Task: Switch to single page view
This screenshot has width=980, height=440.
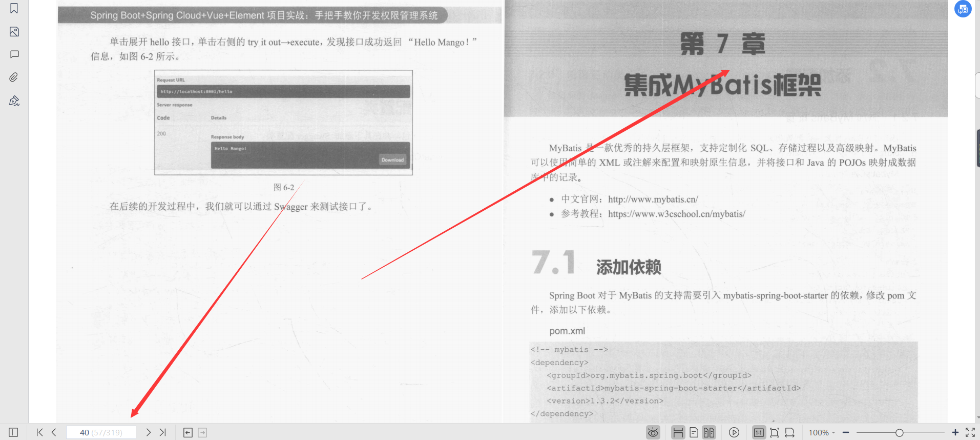Action: [694, 433]
